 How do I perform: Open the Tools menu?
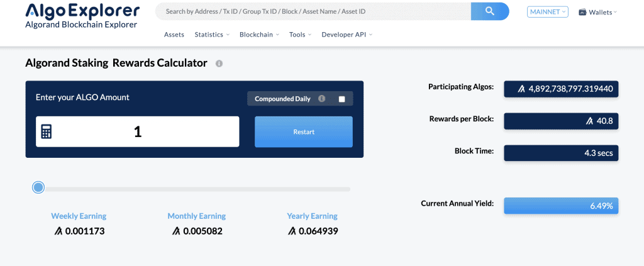point(300,35)
